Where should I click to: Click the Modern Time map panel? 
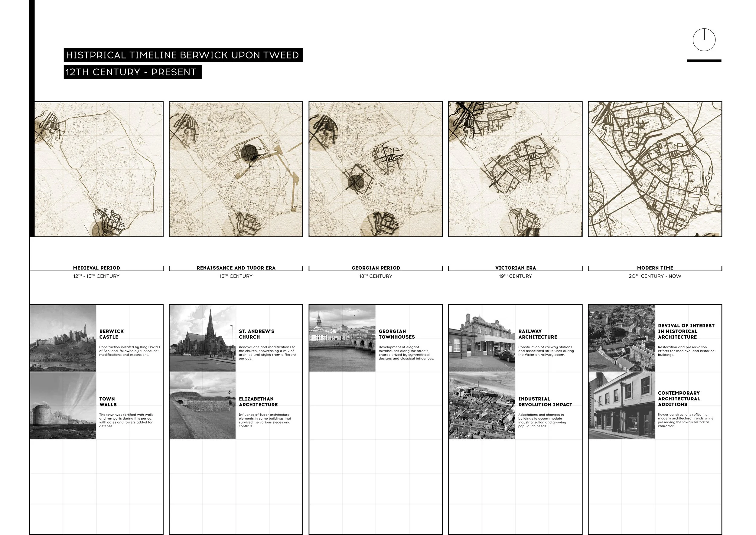point(655,169)
